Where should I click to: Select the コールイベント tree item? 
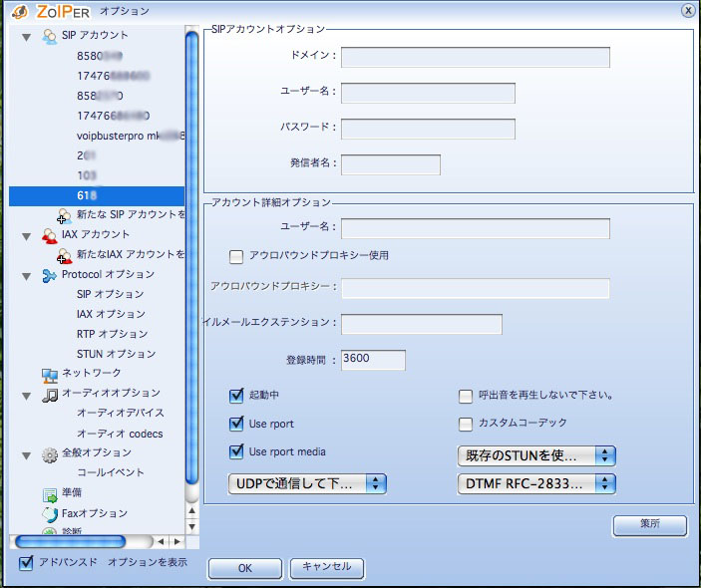click(x=110, y=472)
